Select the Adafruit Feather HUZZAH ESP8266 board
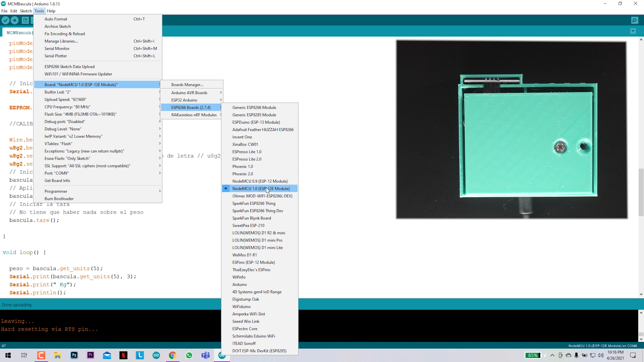Image resolution: width=644 pixels, height=362 pixels. coord(263,129)
